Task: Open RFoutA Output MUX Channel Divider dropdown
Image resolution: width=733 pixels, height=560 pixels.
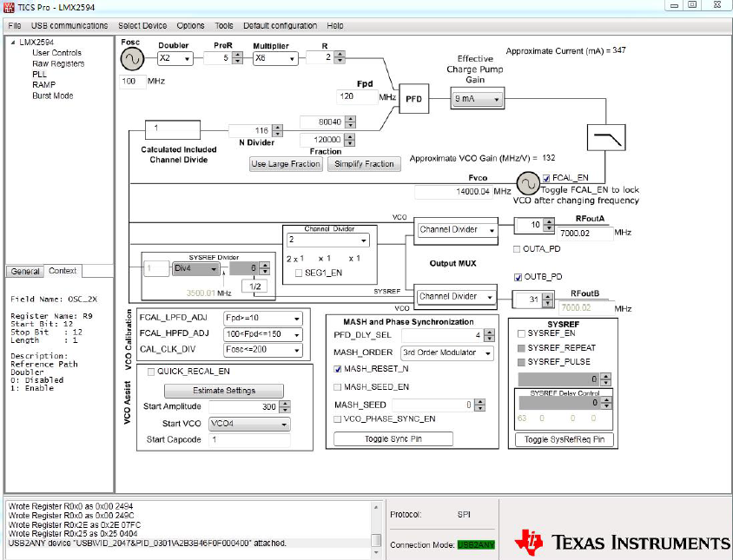Action: [457, 229]
